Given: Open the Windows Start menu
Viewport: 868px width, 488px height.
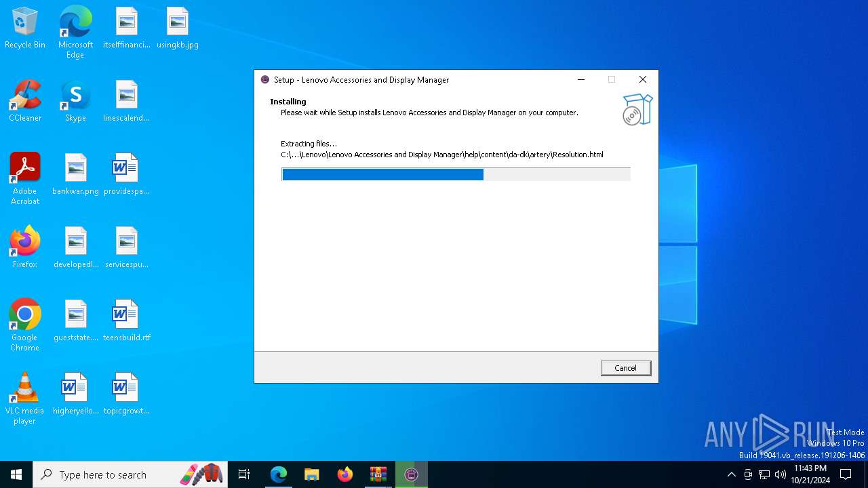Looking at the screenshot, I should coord(16,474).
